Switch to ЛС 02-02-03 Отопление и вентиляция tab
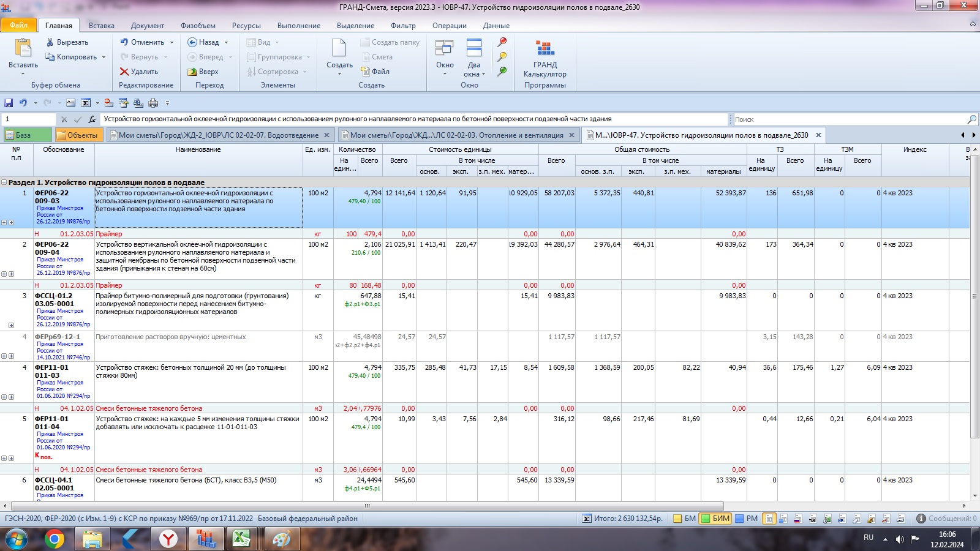The height and width of the screenshot is (551, 980). point(456,135)
